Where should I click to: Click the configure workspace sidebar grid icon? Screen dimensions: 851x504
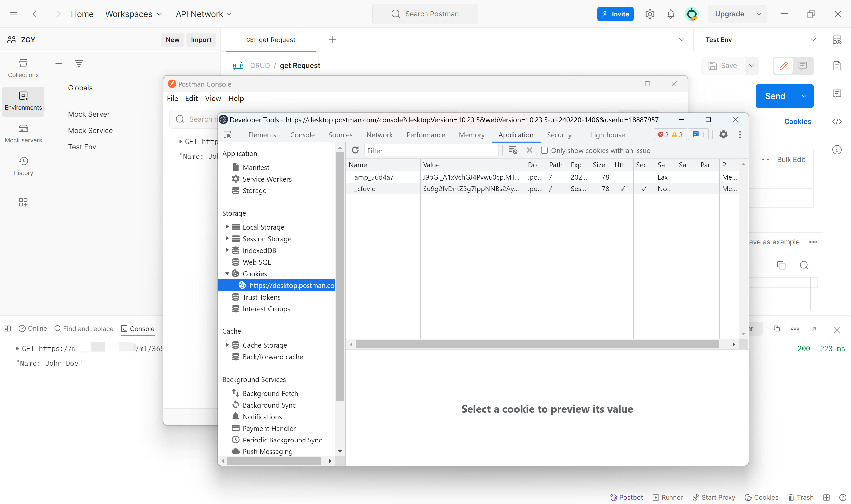pos(23,202)
